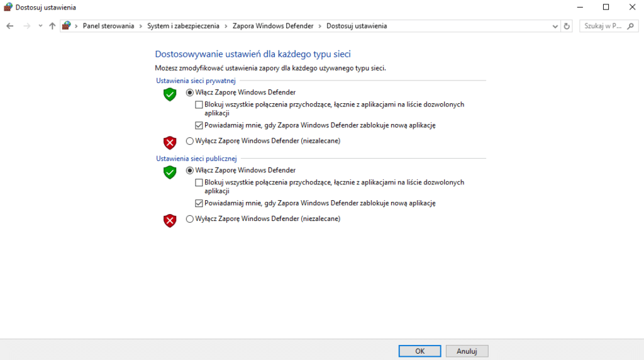Maximize the Dostosuj ustawienia window
The height and width of the screenshot is (360, 644).
606,7
